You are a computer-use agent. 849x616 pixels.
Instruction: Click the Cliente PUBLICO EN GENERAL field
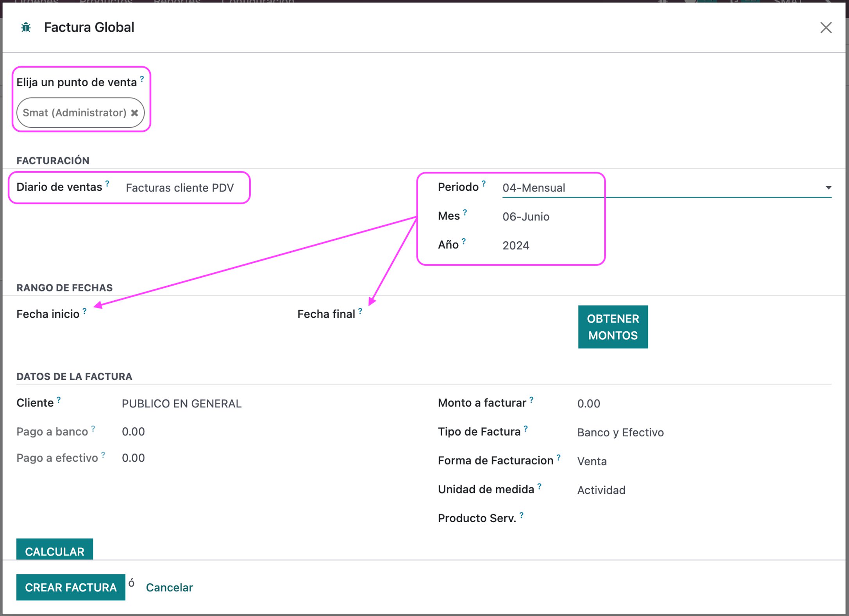[182, 404]
